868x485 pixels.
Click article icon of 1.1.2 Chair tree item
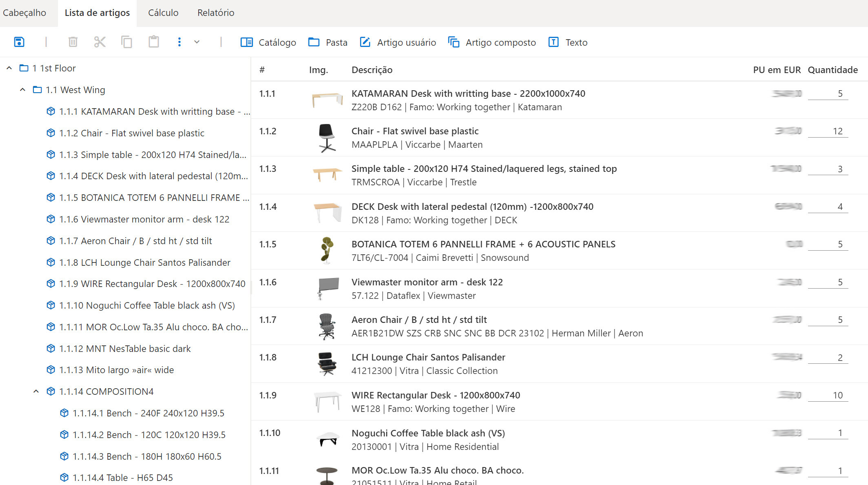point(51,133)
